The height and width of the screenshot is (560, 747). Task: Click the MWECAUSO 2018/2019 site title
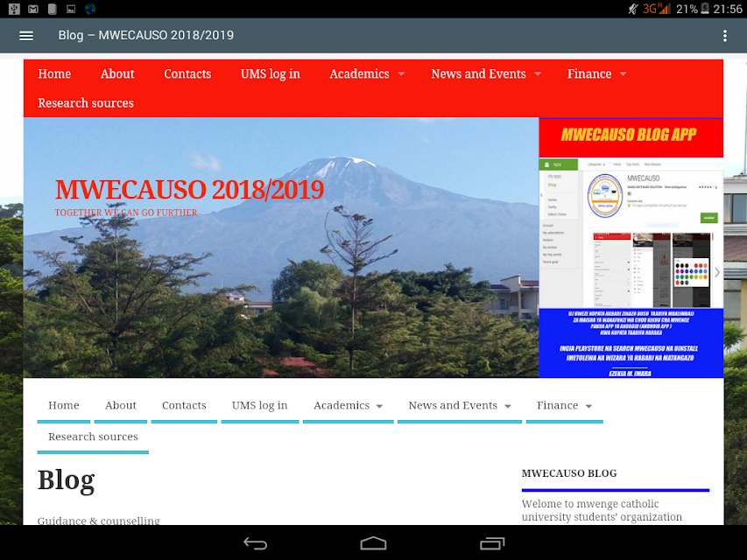pos(190,190)
